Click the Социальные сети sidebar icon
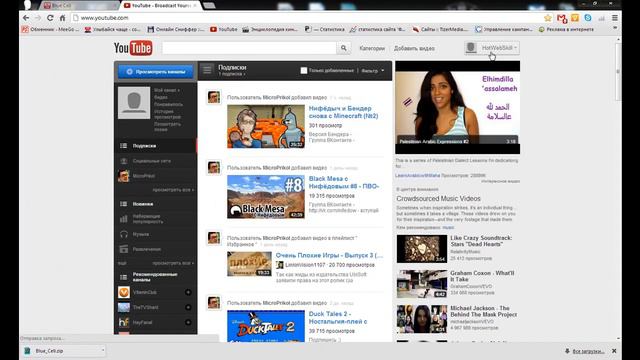 pos(123,161)
